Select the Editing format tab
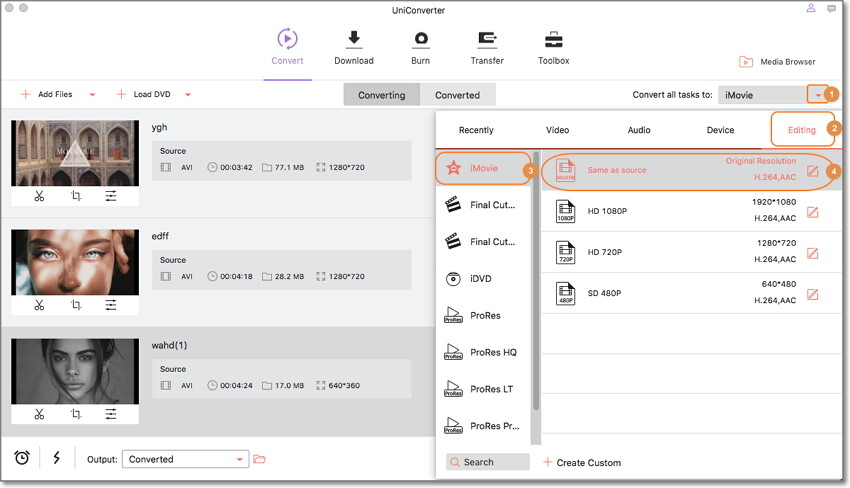 tap(802, 130)
